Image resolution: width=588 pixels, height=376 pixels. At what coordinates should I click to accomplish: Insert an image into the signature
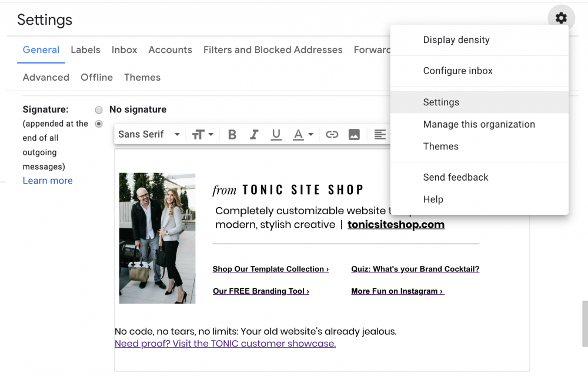354,134
